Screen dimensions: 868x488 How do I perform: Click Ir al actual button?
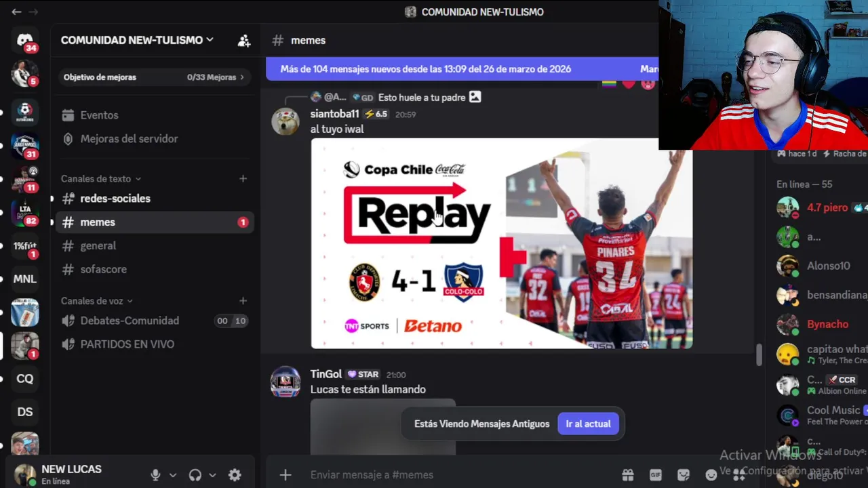tap(588, 424)
